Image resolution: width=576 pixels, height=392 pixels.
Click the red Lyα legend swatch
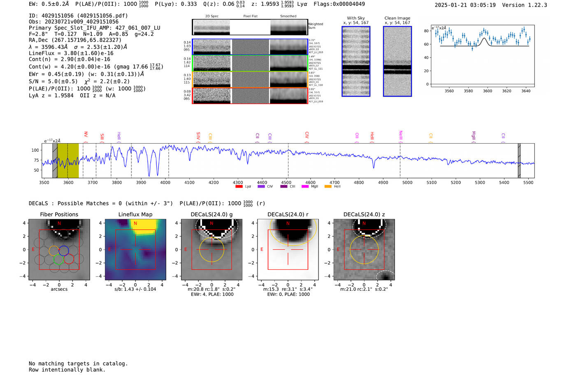click(239, 187)
